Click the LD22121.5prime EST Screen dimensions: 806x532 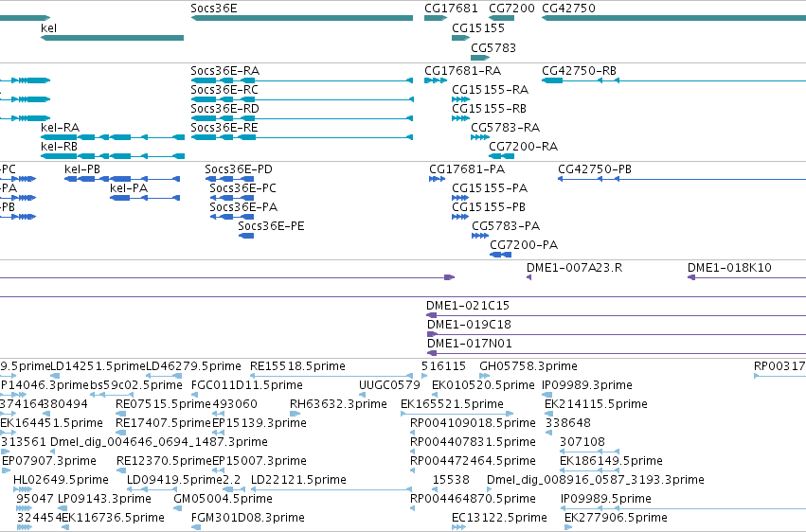click(x=331, y=490)
